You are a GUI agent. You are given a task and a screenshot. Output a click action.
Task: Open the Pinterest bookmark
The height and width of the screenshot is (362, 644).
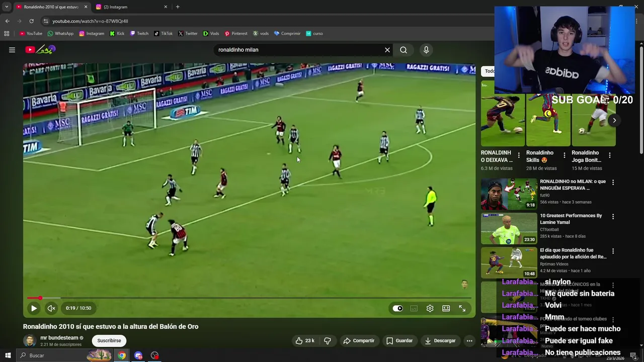[x=236, y=34]
